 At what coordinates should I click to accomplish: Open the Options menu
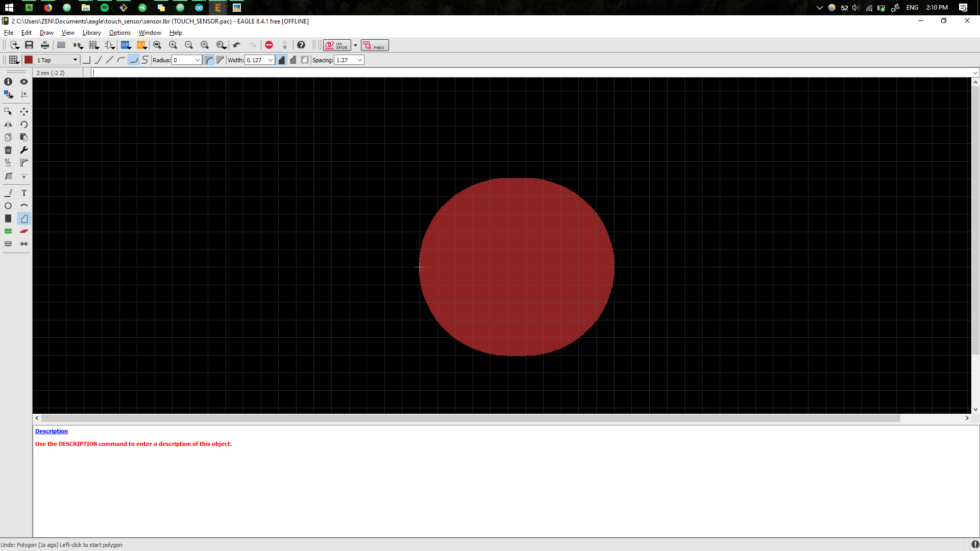click(x=120, y=33)
